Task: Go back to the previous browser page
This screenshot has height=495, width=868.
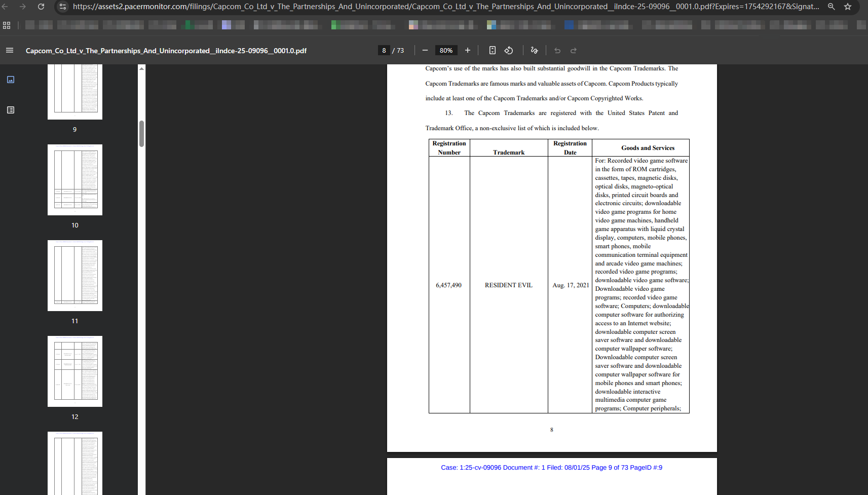Action: click(6, 7)
